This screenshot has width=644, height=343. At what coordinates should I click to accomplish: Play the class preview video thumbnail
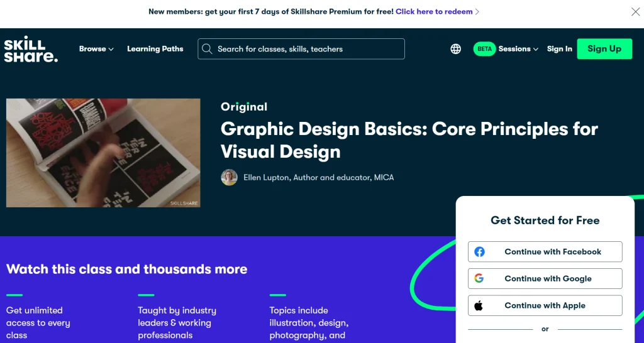coord(103,153)
